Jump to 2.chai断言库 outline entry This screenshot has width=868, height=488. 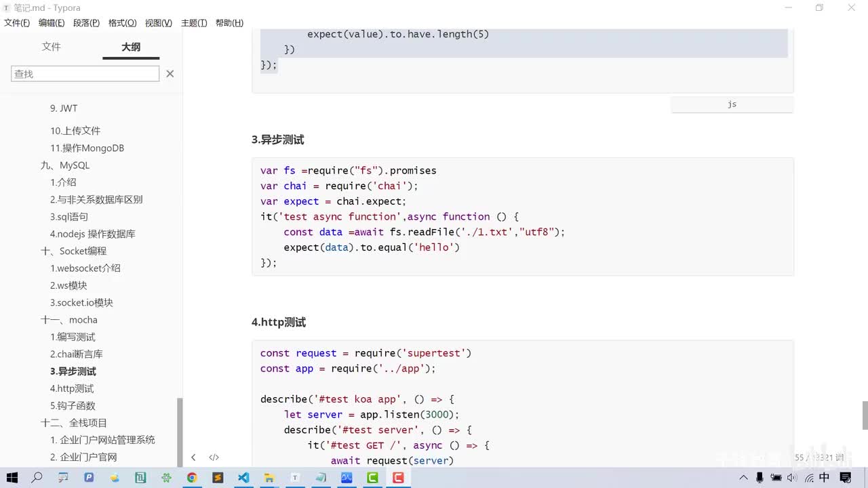click(77, 354)
